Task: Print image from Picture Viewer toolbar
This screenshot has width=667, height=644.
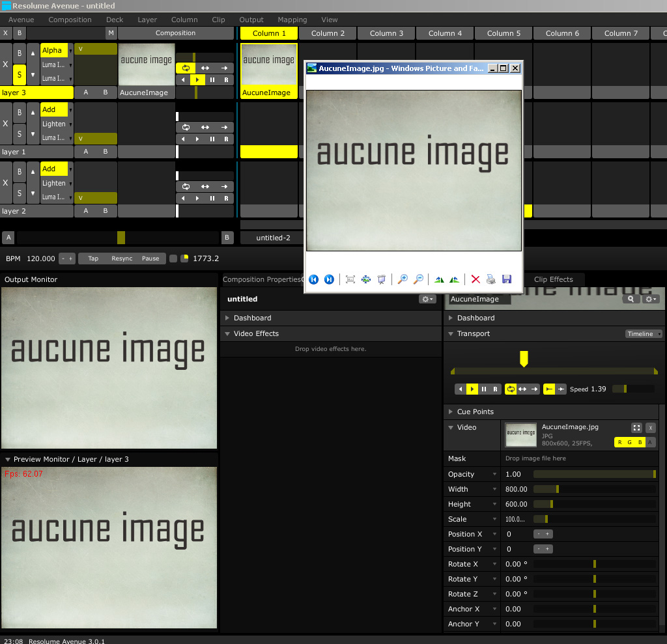Action: 491,279
